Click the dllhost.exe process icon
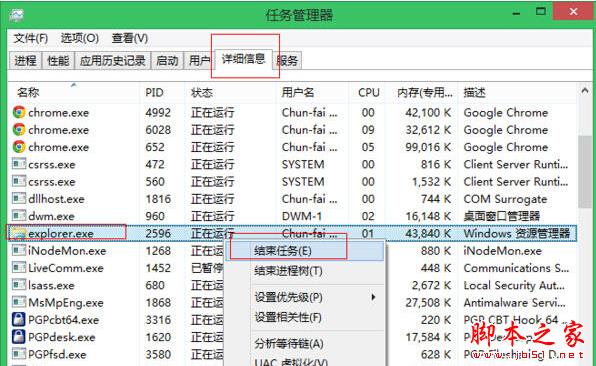The width and height of the screenshot is (596, 366). tap(19, 199)
